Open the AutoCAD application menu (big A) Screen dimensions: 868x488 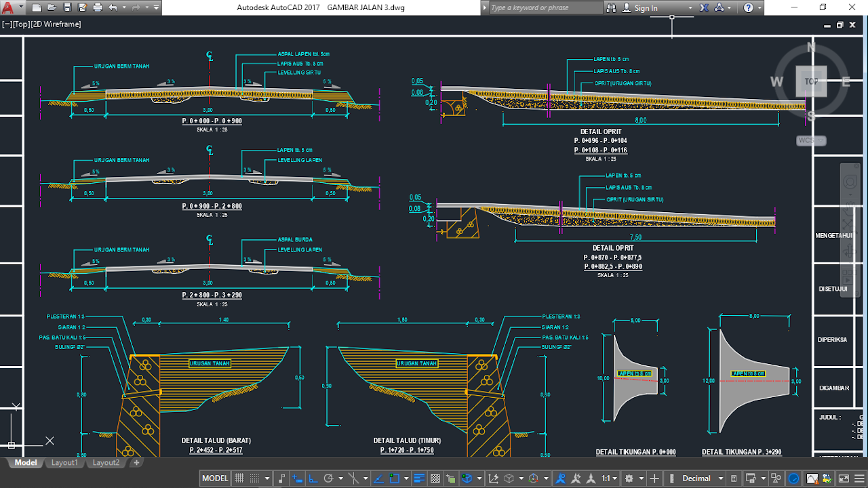[9, 8]
